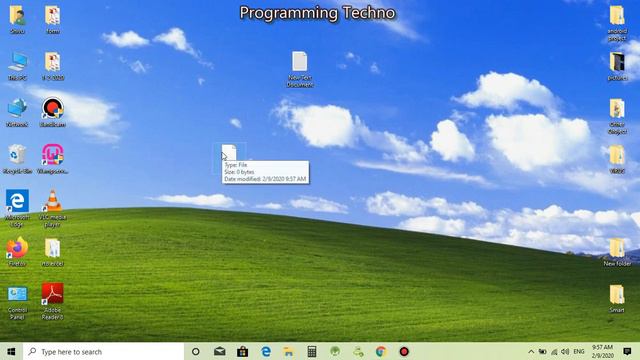Select the pictures folder on desktop
This screenshot has width=640, height=360.
pos(617,66)
